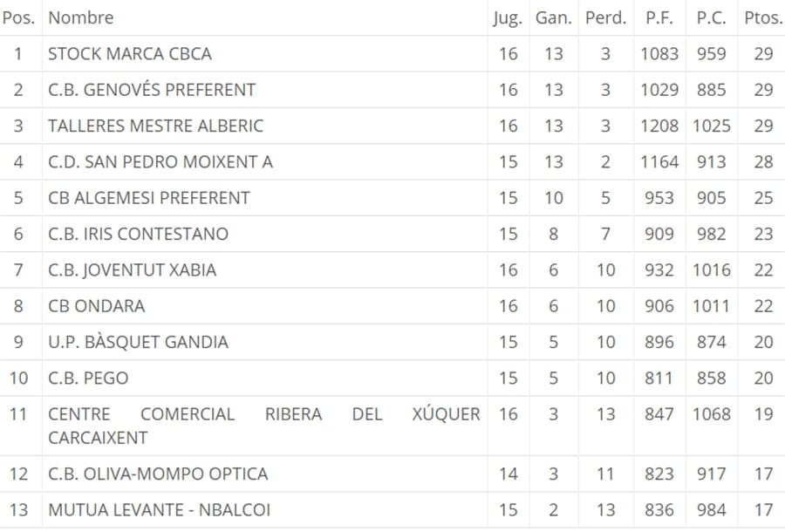The width and height of the screenshot is (785, 532).
Task: Click CB ALGEMESI PREFERENT team name
Action: 148,198
